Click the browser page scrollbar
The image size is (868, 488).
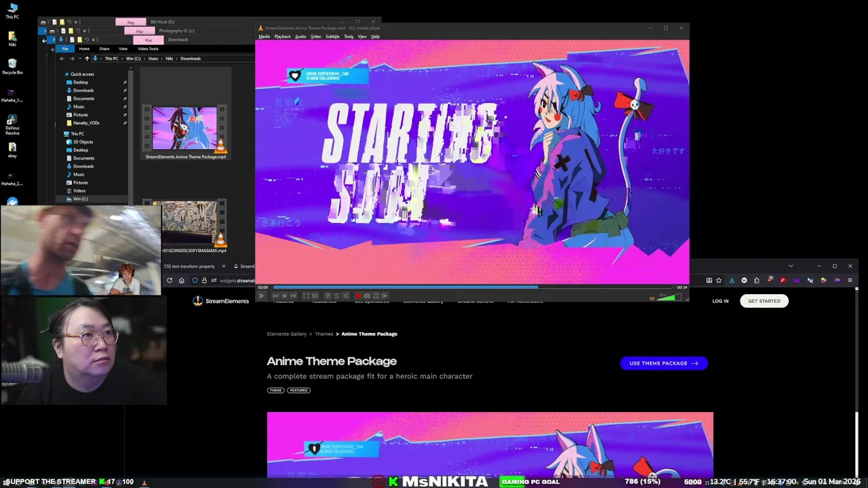856,383
